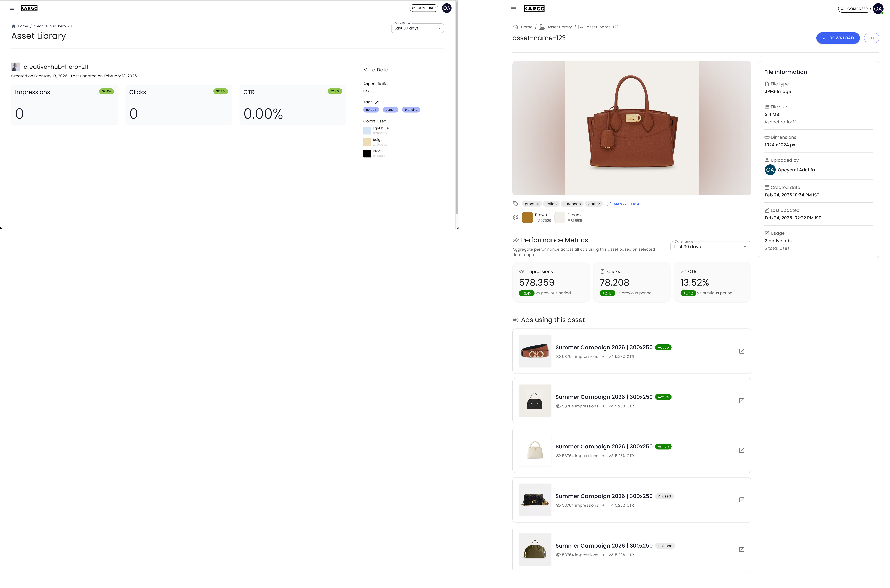Click Manage Tags link

tap(624, 204)
